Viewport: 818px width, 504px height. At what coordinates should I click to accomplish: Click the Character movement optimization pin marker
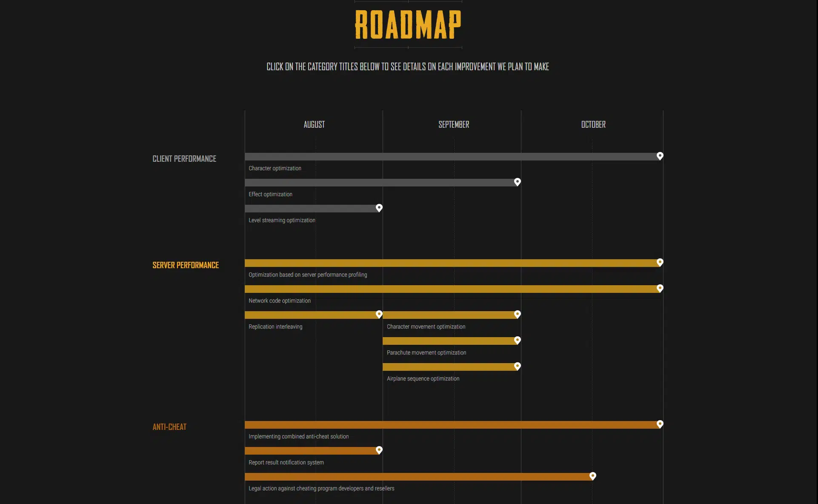pos(517,314)
